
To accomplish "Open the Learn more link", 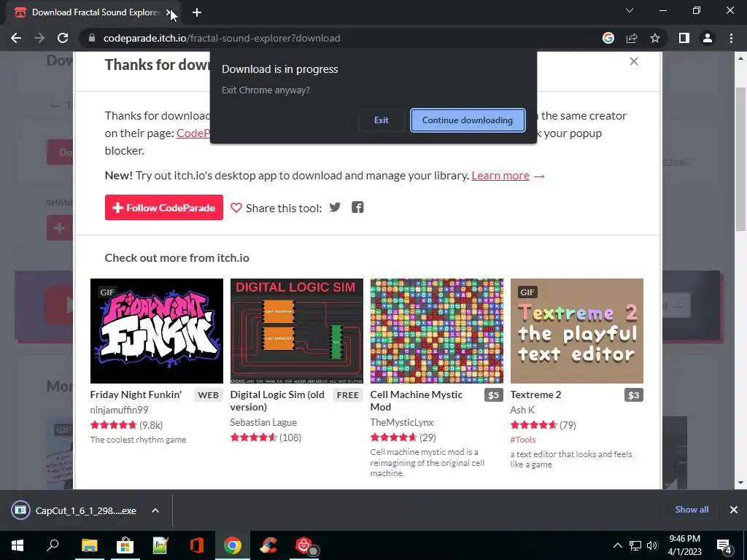I will [x=500, y=175].
